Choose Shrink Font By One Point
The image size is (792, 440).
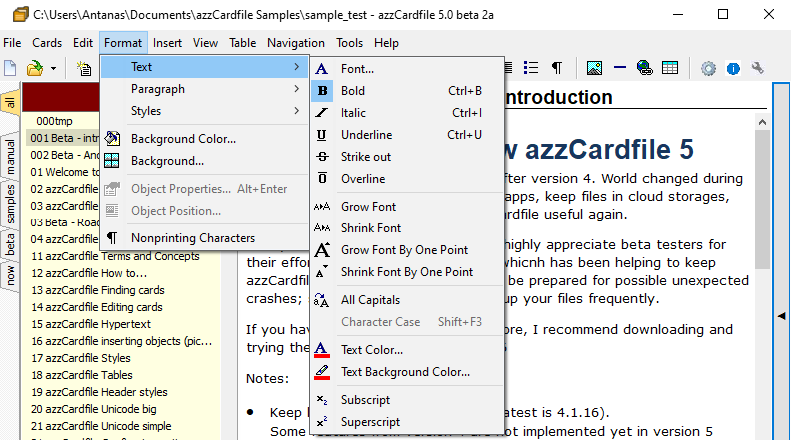407,272
